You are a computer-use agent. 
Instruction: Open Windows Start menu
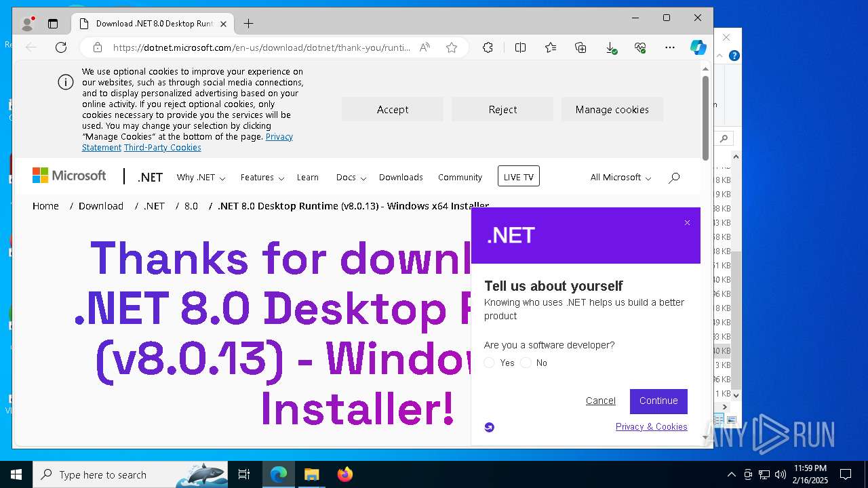tap(16, 474)
